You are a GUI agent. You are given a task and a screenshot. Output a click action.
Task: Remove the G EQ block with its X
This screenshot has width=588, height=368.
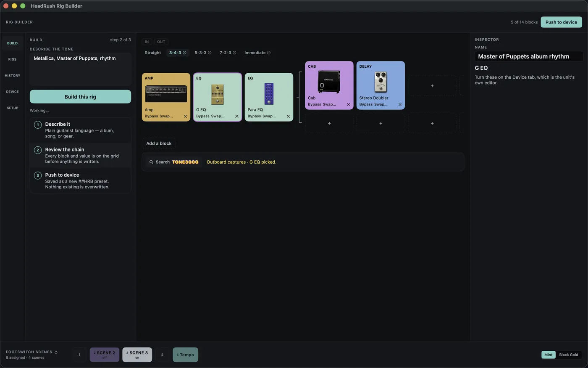[x=237, y=116]
